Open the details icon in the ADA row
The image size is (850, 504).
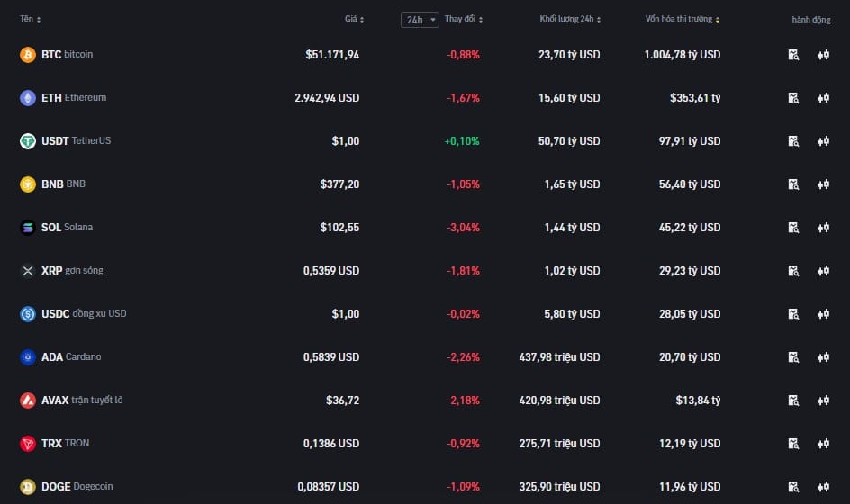point(793,357)
